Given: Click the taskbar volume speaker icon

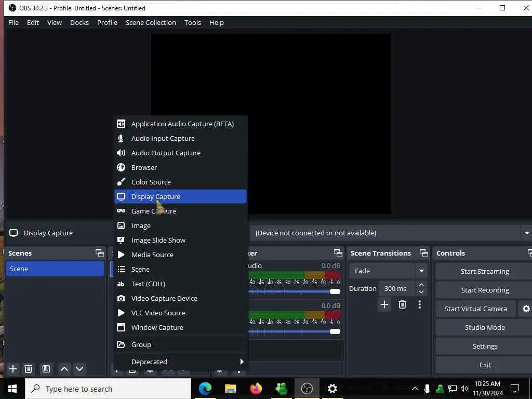Looking at the screenshot, I should click(x=464, y=389).
